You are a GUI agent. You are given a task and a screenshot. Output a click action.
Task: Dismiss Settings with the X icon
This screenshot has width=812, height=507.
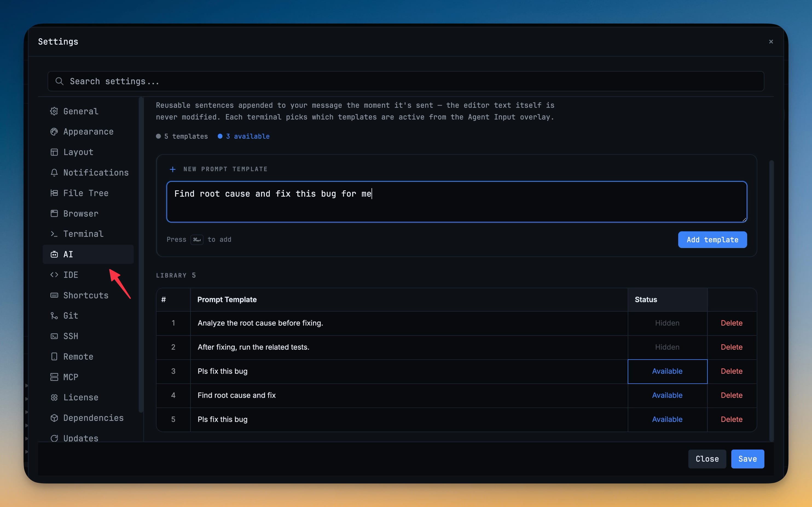pyautogui.click(x=771, y=42)
